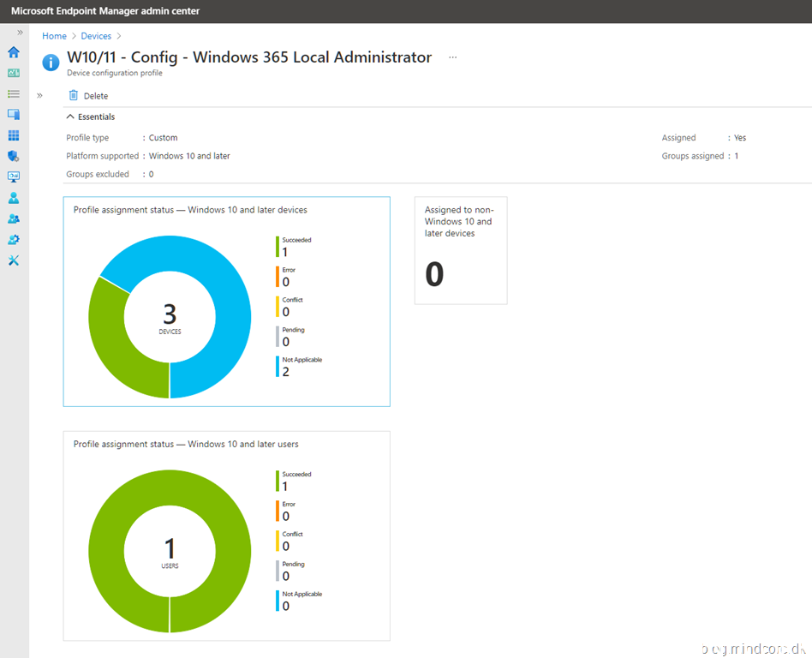Image resolution: width=812 pixels, height=658 pixels.
Task: Open the Dashboard icon in sidebar
Action: point(14,73)
